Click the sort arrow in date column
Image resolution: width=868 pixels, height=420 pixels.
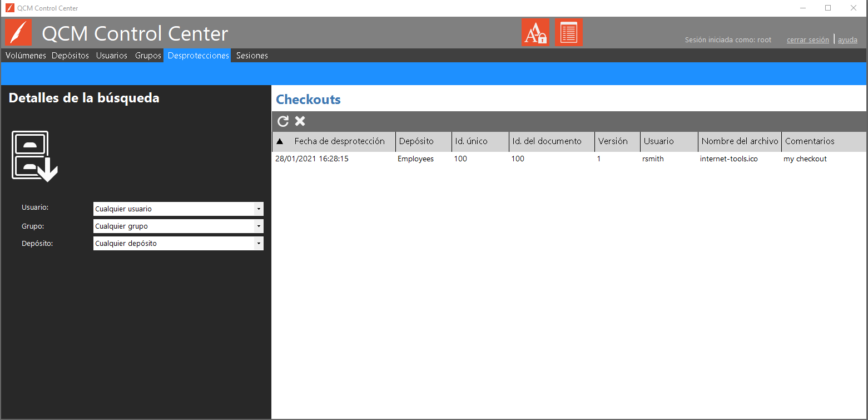pyautogui.click(x=280, y=141)
